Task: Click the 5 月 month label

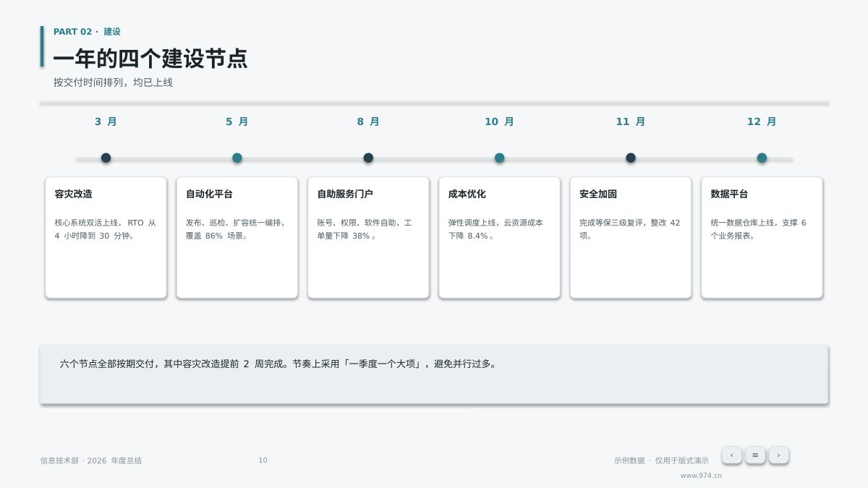Action: click(237, 121)
